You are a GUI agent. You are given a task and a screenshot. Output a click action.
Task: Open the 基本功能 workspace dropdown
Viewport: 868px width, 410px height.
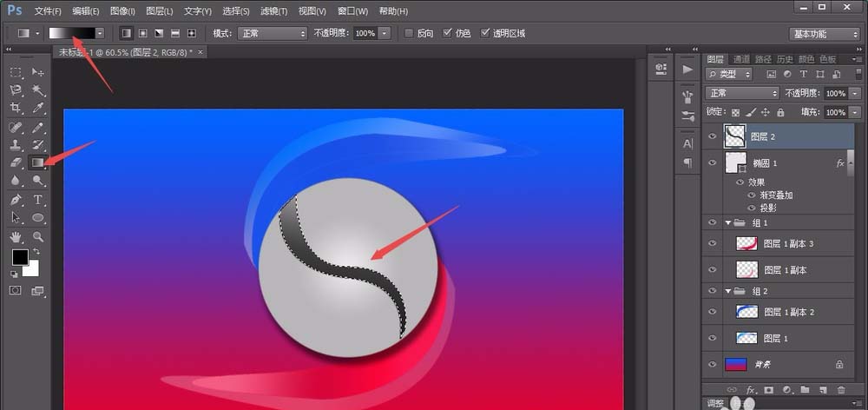click(824, 34)
